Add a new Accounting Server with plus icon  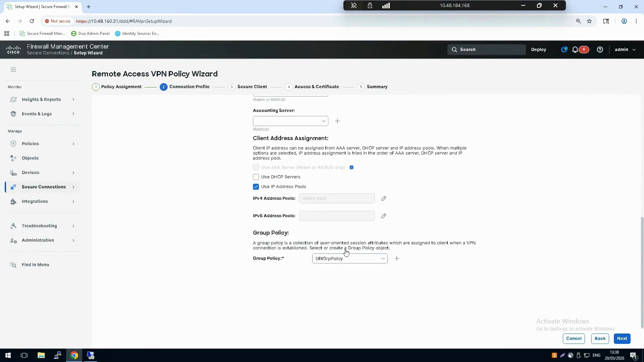click(337, 121)
